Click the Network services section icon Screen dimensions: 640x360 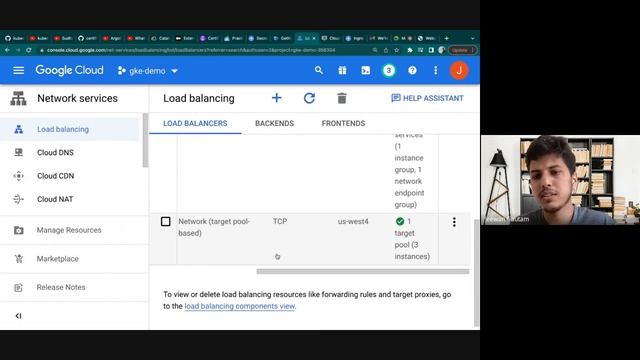tap(18, 98)
